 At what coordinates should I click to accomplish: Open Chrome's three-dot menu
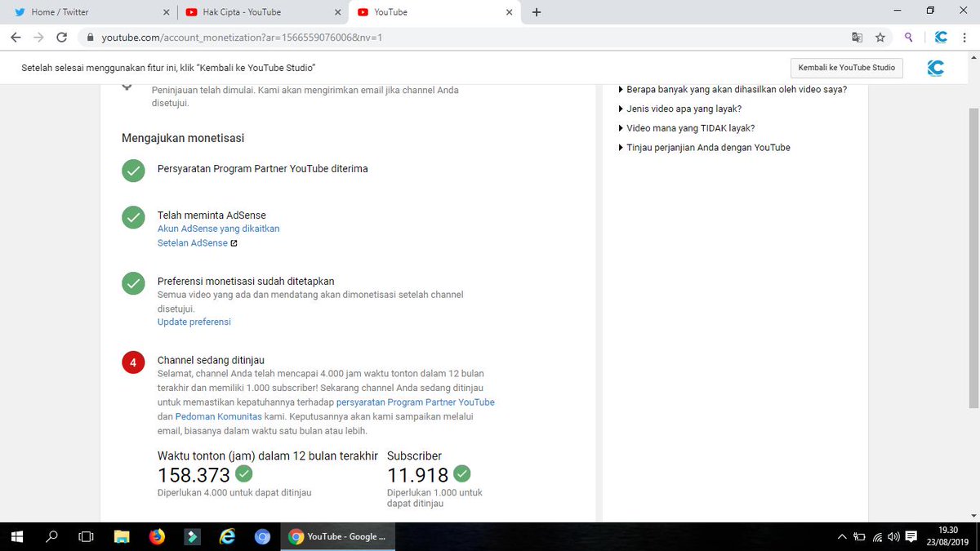(964, 38)
